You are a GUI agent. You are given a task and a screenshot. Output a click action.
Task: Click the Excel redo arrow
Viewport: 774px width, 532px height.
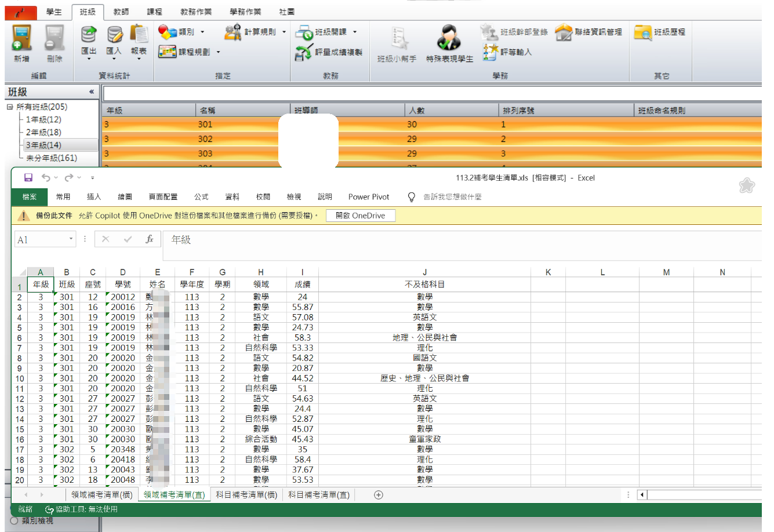click(x=69, y=178)
